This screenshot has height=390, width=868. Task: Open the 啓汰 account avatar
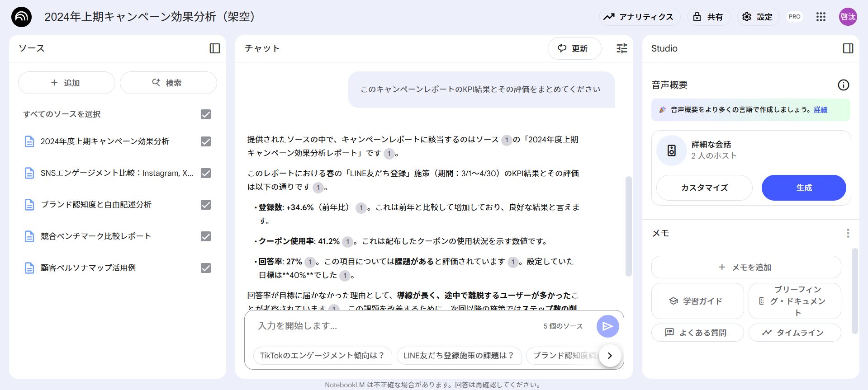pos(848,17)
